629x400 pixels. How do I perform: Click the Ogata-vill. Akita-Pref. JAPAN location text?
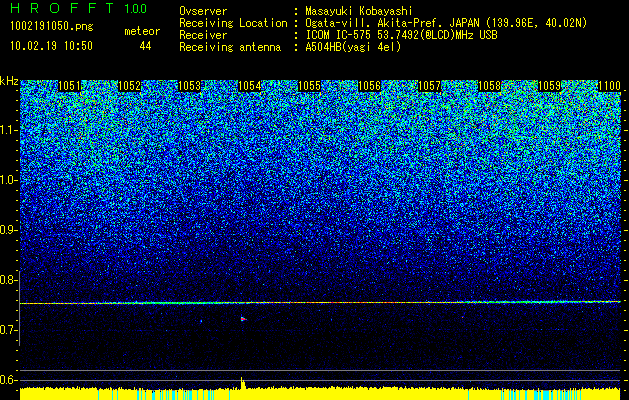click(x=446, y=23)
